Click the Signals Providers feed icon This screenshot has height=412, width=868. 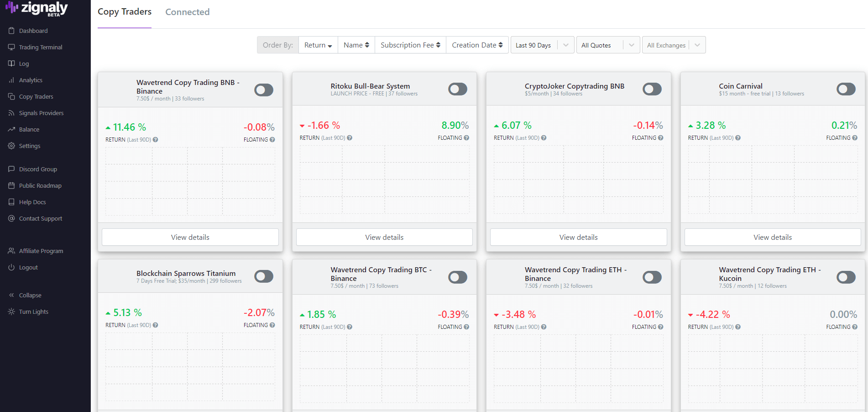click(11, 113)
